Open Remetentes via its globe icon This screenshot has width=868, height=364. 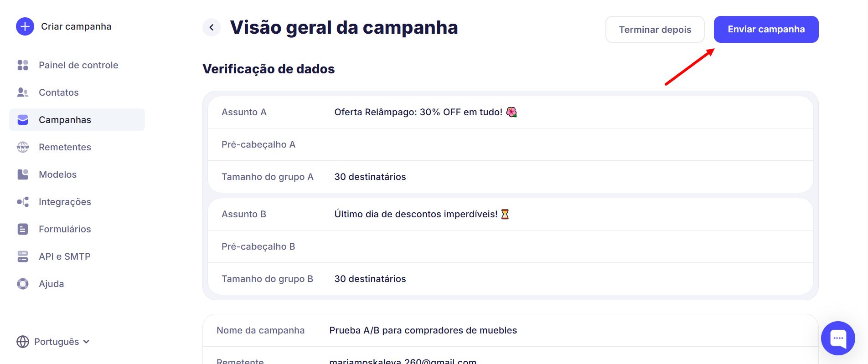point(23,147)
